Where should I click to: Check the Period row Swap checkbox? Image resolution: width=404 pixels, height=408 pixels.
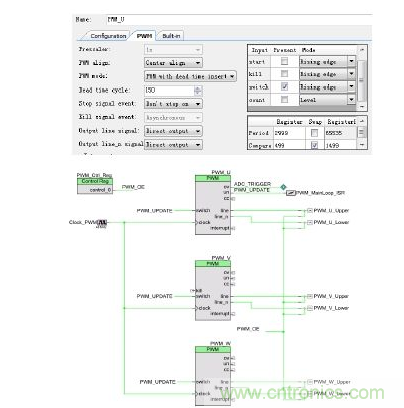314,133
